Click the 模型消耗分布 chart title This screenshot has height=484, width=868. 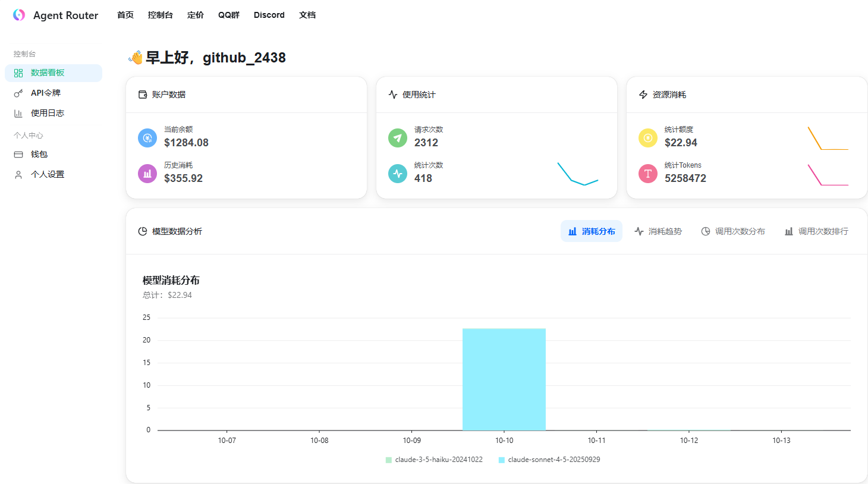[x=171, y=280]
